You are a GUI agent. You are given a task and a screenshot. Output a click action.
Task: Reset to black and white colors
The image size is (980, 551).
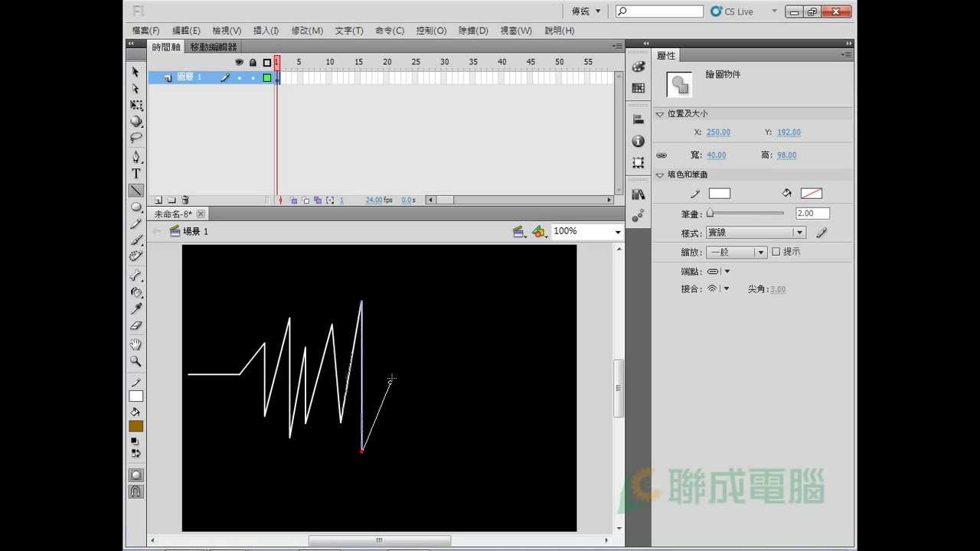click(x=136, y=441)
